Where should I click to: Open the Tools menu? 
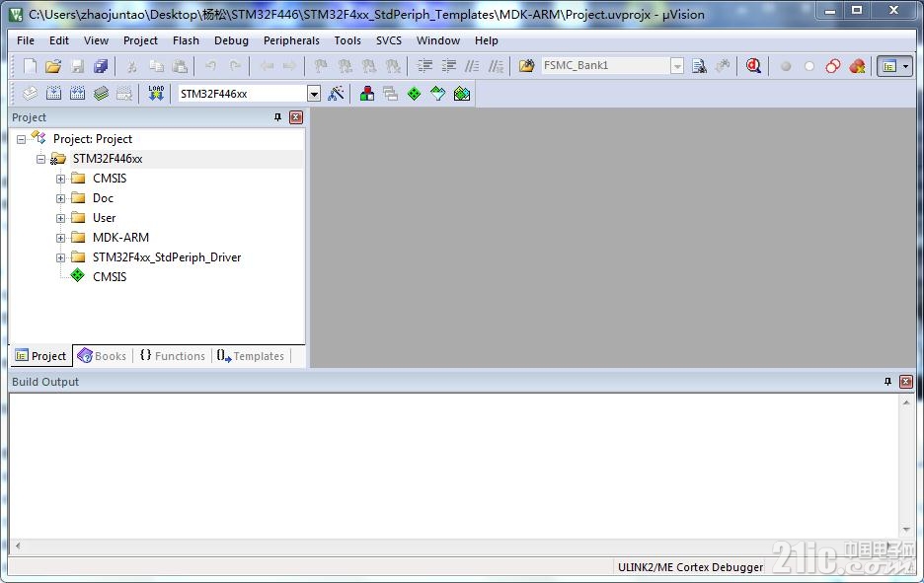[x=347, y=40]
